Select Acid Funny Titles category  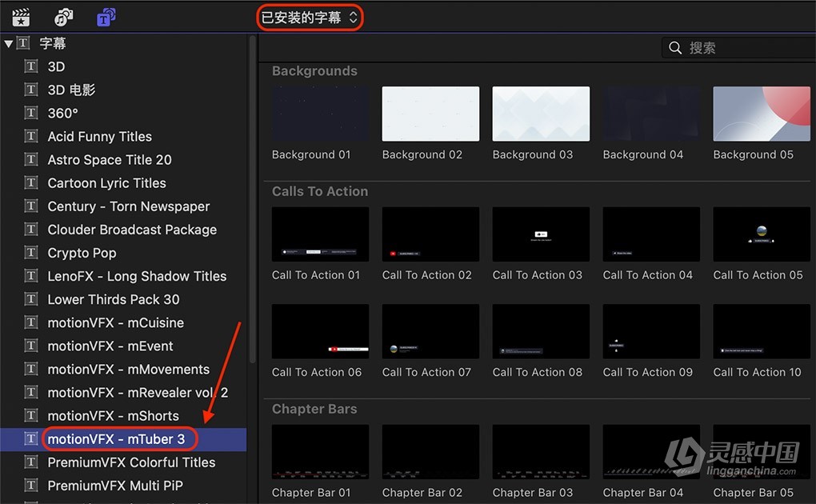coord(99,137)
